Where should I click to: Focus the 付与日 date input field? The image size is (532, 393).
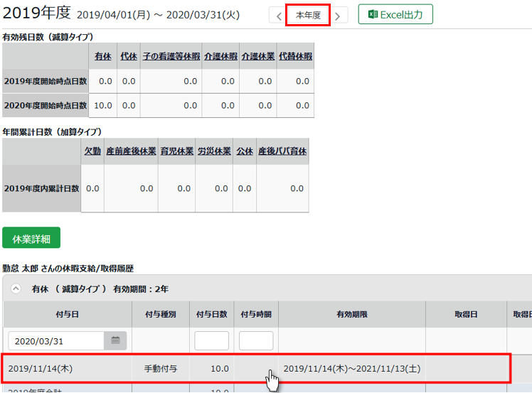(55, 341)
